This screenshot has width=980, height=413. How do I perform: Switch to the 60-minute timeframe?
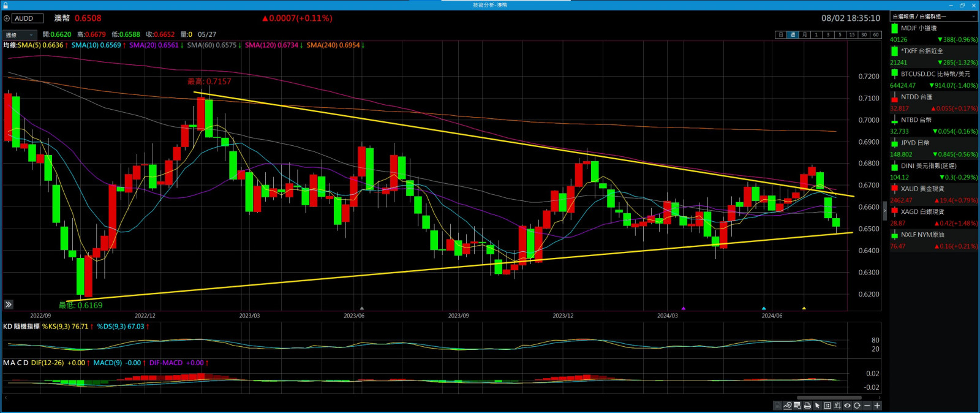[x=875, y=35]
